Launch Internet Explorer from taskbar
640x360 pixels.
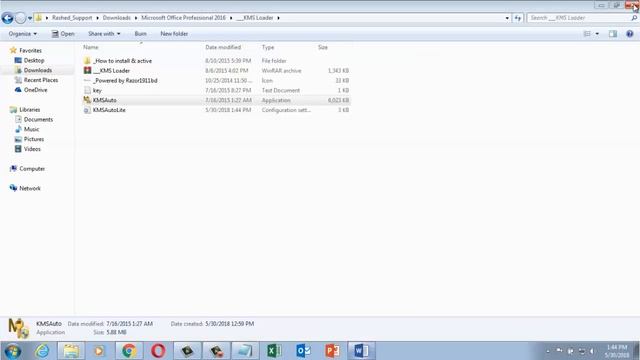click(42, 351)
